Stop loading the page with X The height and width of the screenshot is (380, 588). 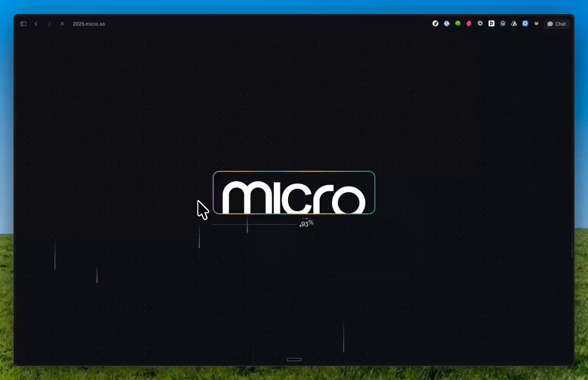[x=62, y=24]
